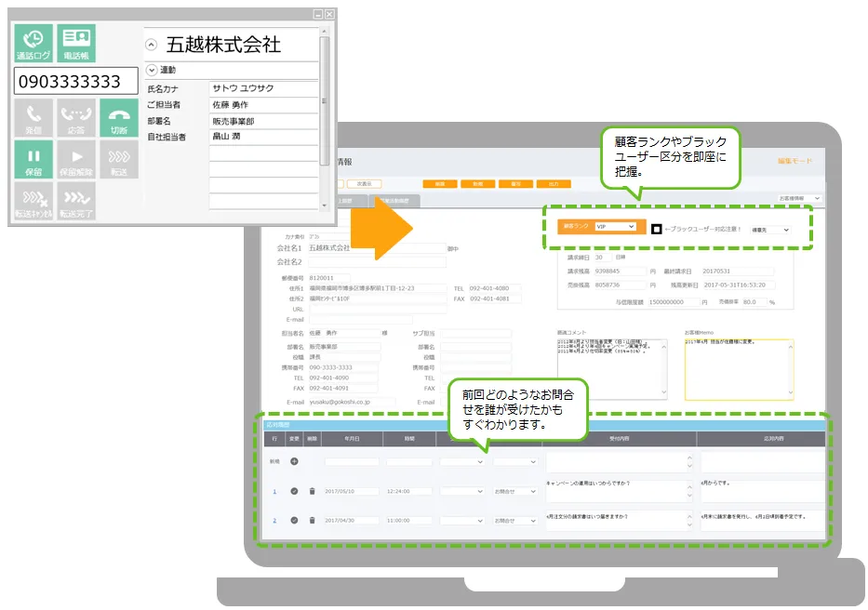This screenshot has width=868, height=610.
Task: Expand the 連動 section chevron
Action: pos(152,71)
